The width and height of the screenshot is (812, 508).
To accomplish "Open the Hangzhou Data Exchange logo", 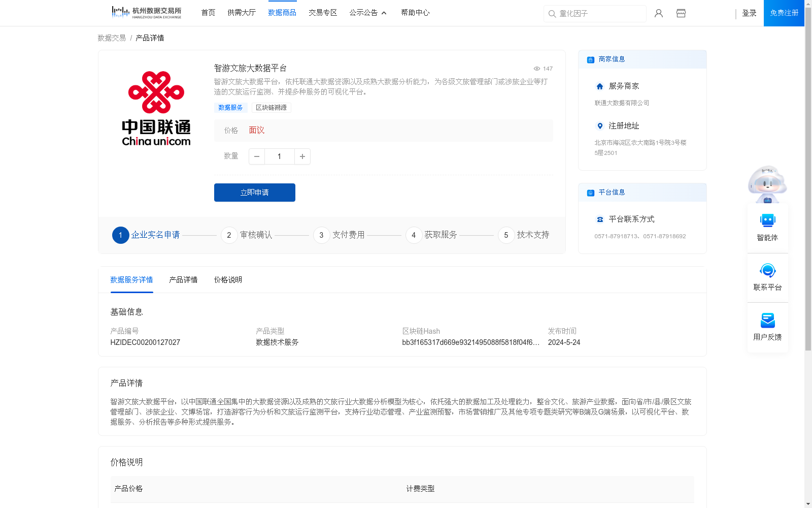I will tap(146, 13).
